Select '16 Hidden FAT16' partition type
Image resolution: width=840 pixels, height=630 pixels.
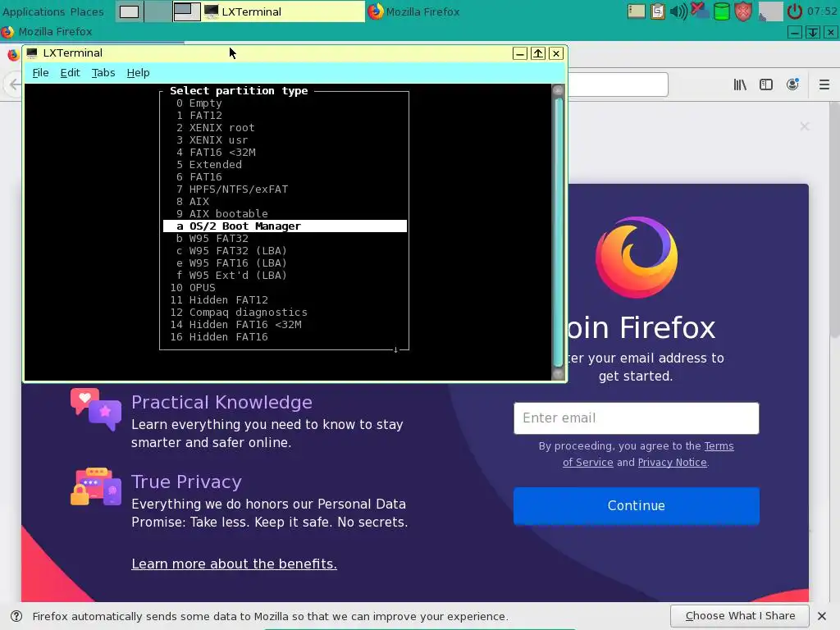tap(285, 337)
